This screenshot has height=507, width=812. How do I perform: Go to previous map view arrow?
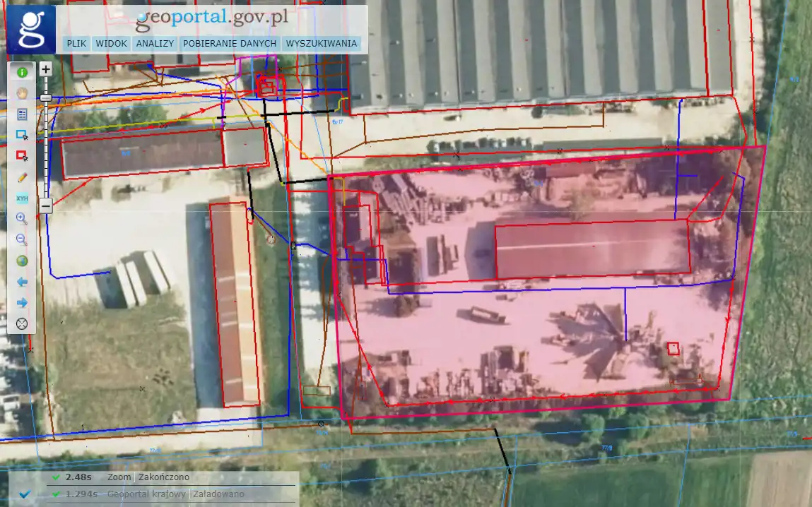[x=22, y=282]
